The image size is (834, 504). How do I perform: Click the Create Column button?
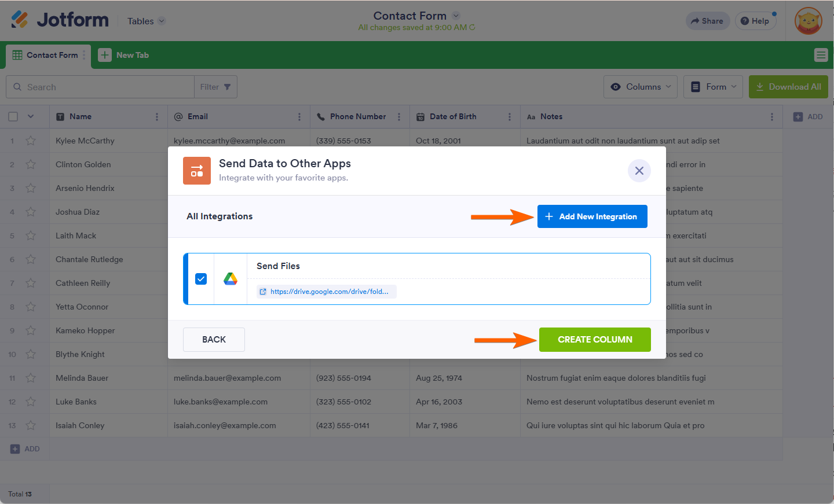coord(595,340)
